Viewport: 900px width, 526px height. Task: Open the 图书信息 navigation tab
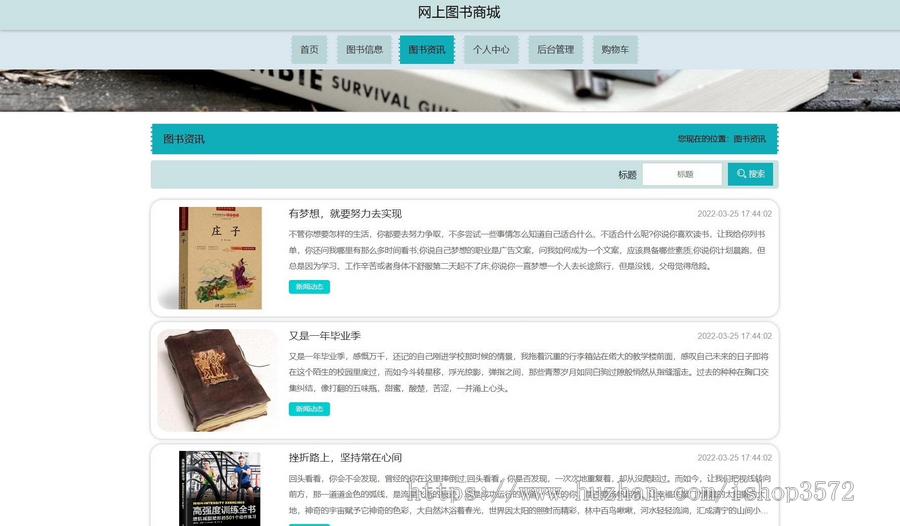(364, 49)
